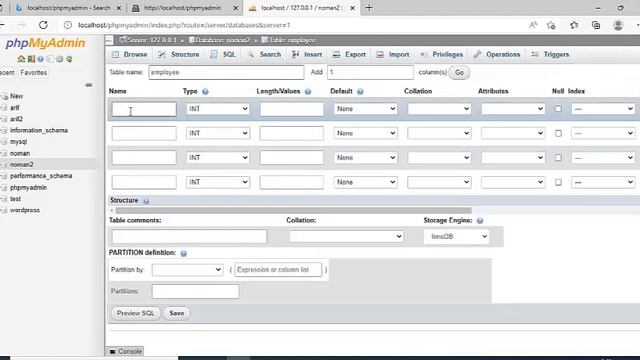
Task: Select information_schema database in tree
Action: point(39,131)
